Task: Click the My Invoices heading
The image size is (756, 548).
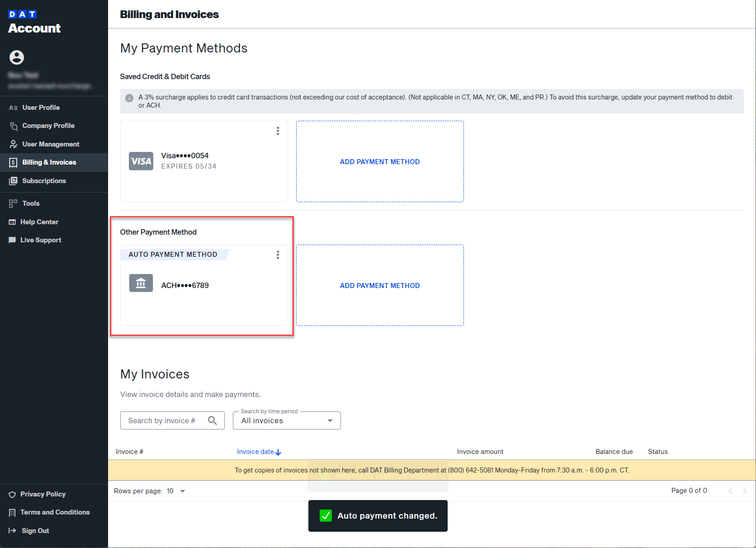Action: point(155,374)
